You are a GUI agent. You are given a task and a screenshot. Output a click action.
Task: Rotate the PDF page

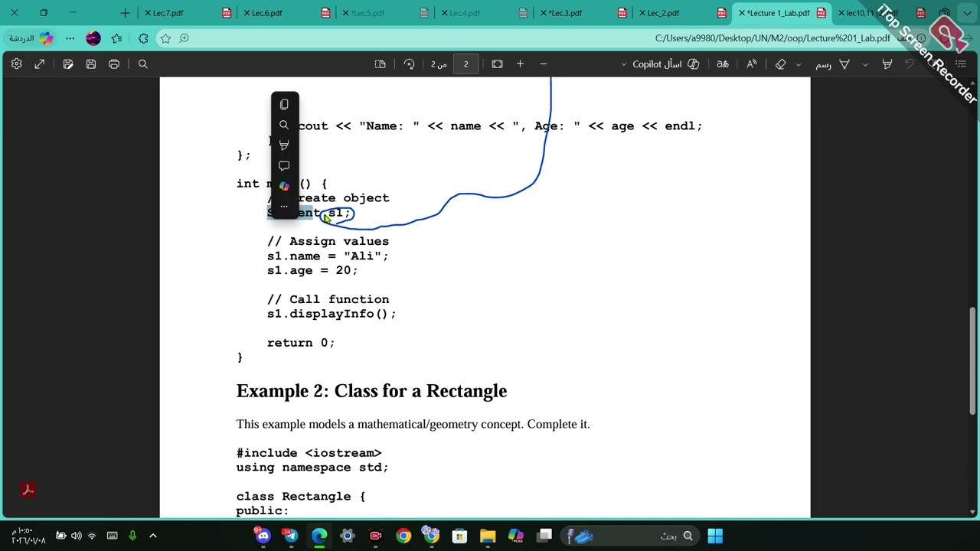pos(409,64)
